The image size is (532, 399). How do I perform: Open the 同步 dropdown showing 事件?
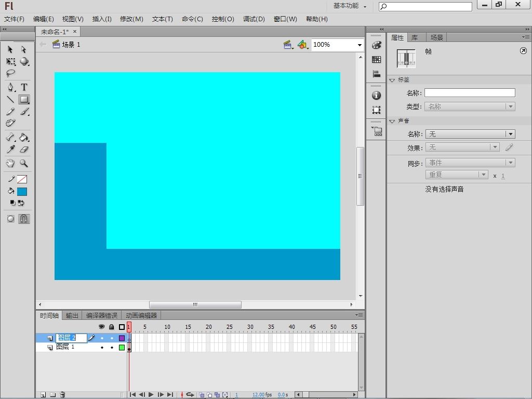(x=470, y=163)
